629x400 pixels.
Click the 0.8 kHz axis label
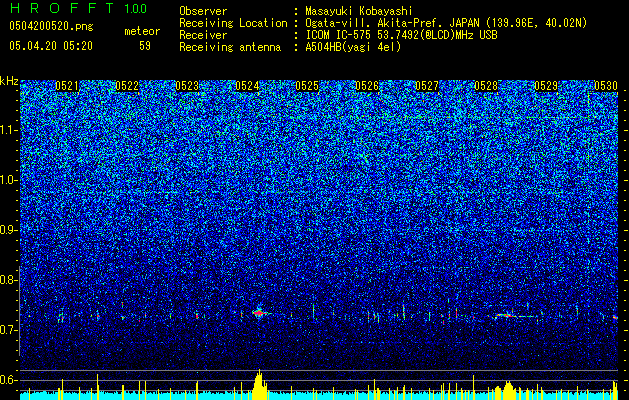7,280
